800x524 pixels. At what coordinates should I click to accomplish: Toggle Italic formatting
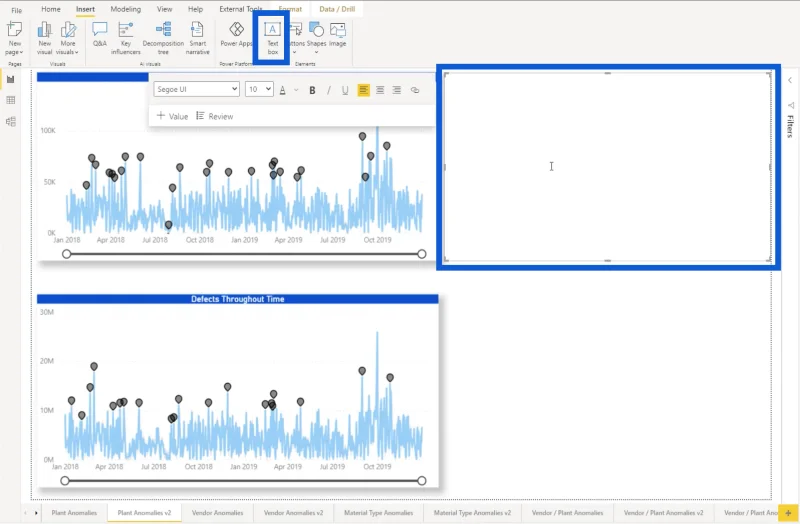click(x=329, y=90)
